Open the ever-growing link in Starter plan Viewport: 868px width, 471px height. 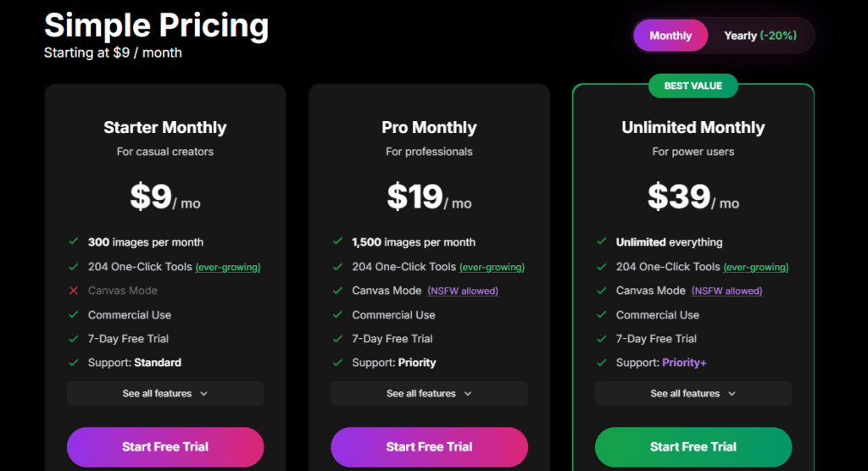[x=228, y=267]
